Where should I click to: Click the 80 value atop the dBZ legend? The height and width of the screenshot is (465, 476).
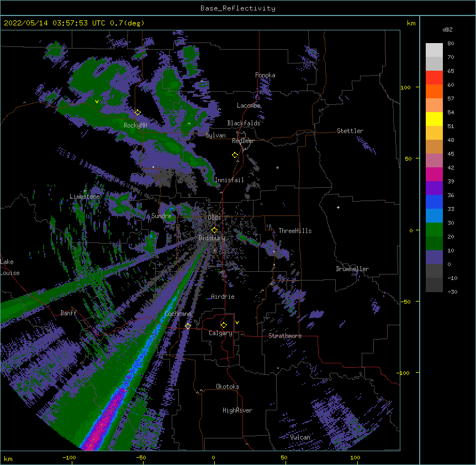pyautogui.click(x=451, y=44)
